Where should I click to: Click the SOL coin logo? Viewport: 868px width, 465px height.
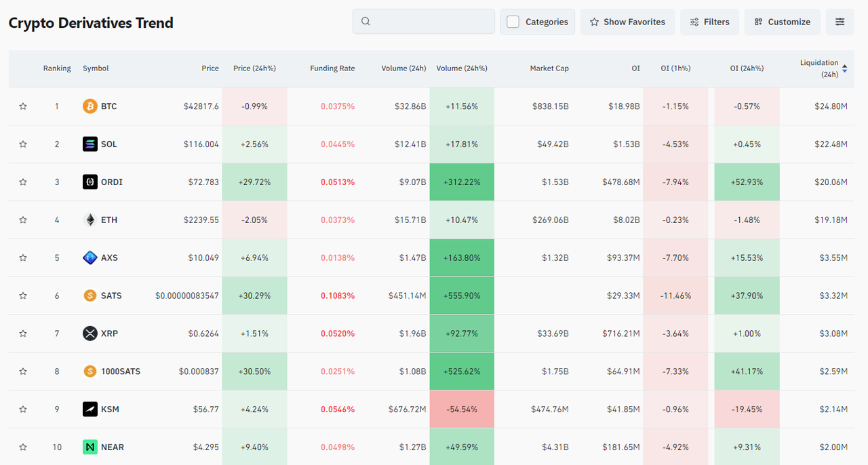(90, 144)
